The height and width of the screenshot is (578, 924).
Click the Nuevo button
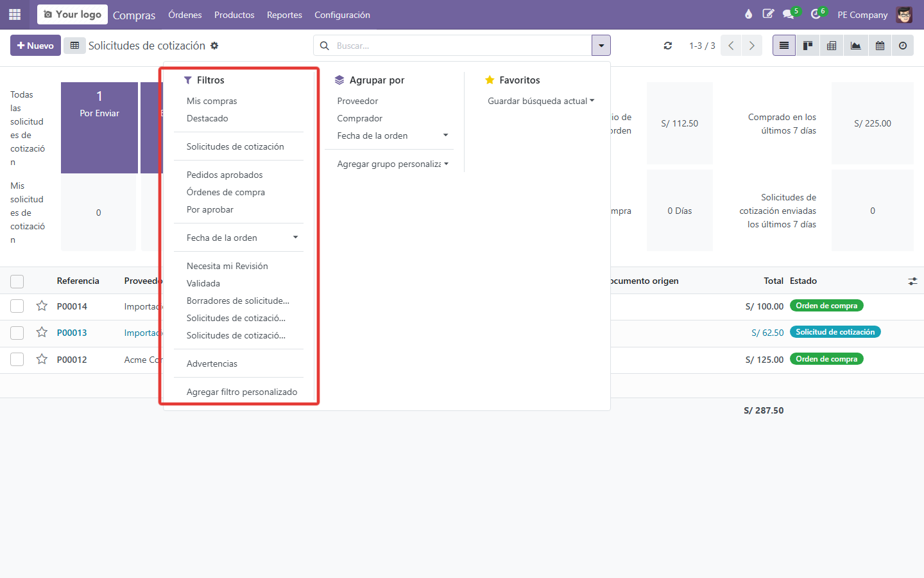tap(35, 46)
